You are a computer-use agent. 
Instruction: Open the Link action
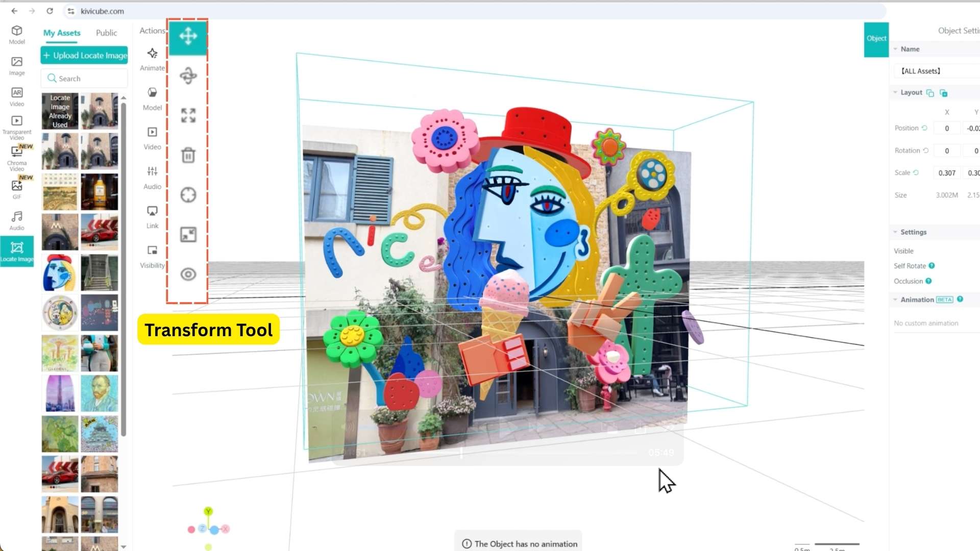[x=152, y=217]
